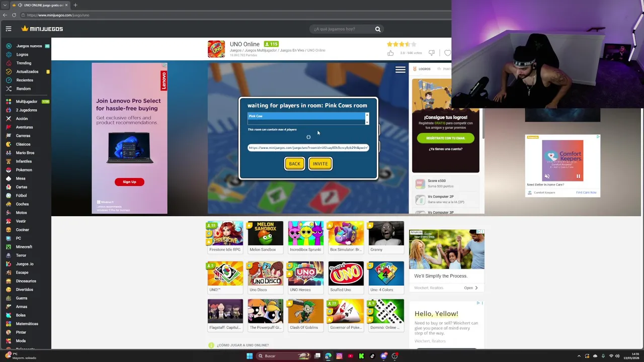Screen dimensions: 644x362
Task: Click Sign Up in the Lenovo ad
Action: pos(129,182)
